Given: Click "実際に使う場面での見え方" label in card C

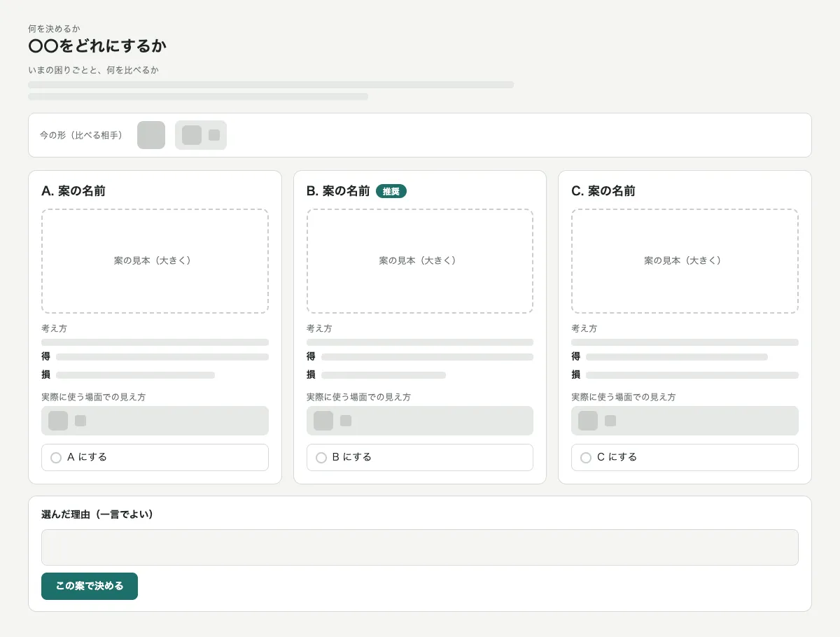Looking at the screenshot, I should (624, 397).
